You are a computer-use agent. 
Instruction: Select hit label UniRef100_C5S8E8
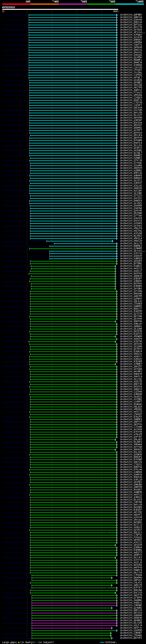click(x=131, y=304)
